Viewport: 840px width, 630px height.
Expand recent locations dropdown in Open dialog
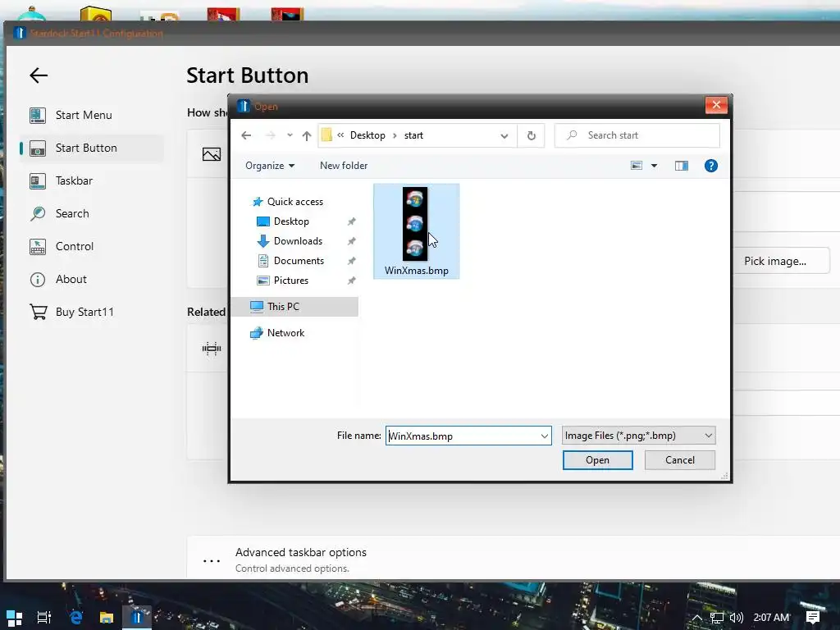pyautogui.click(x=290, y=135)
